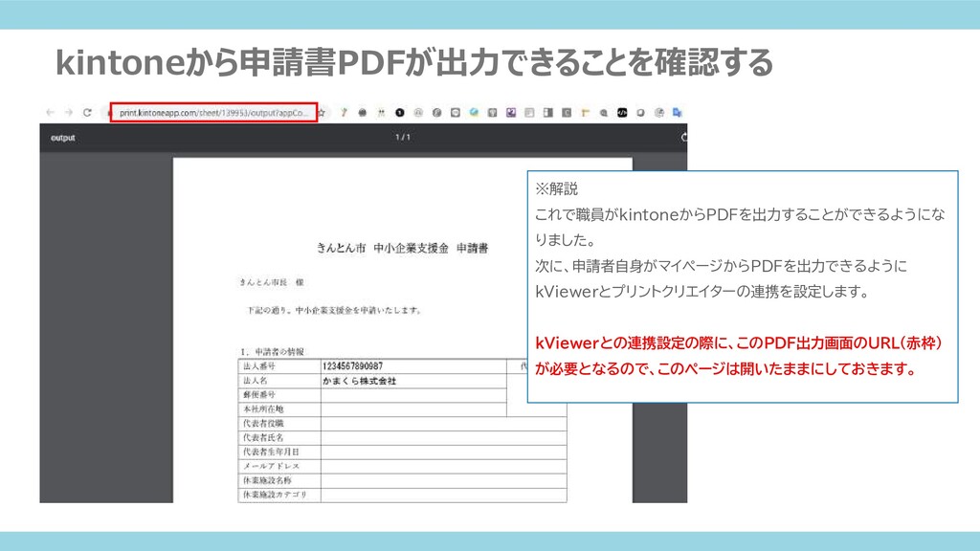Click the browser forward arrow
The height and width of the screenshot is (551, 980).
point(69,113)
